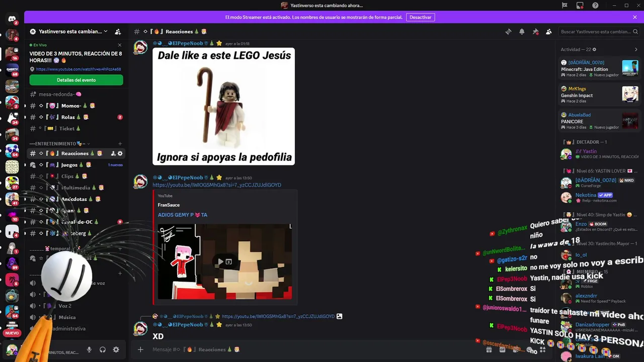Screen dimensions: 644x362
Task: Open Rolas channel
Action: tap(75, 117)
